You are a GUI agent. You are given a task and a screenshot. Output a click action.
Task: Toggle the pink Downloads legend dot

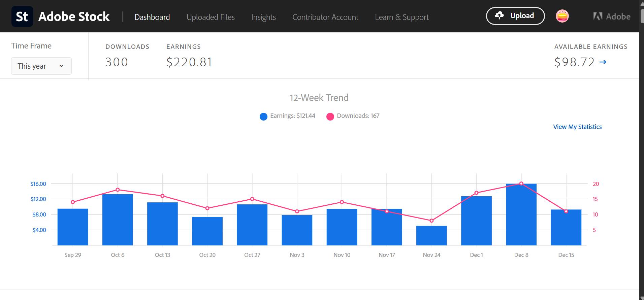tap(330, 116)
